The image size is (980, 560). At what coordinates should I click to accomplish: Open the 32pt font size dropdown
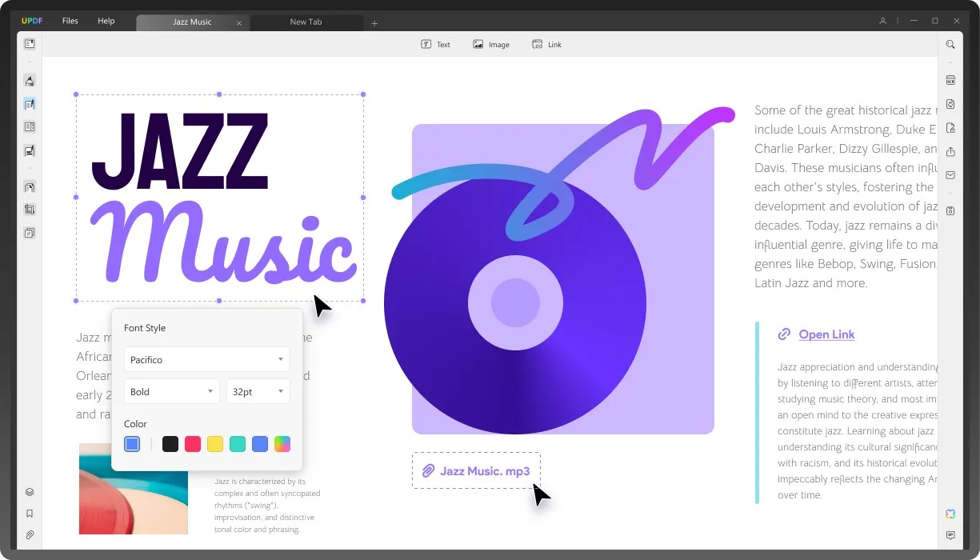coord(258,391)
